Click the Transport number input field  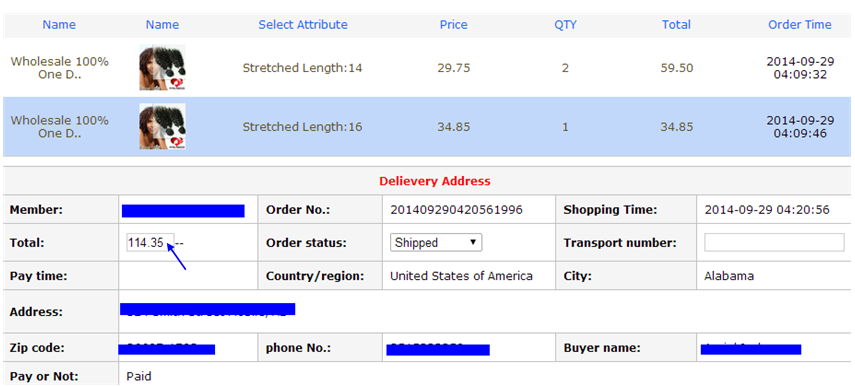774,243
